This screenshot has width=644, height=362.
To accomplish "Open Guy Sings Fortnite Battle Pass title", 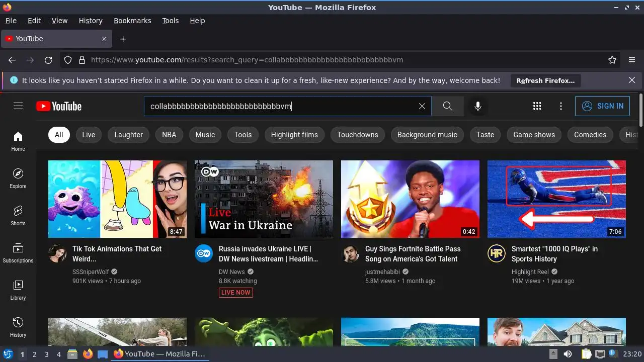I will (413, 254).
